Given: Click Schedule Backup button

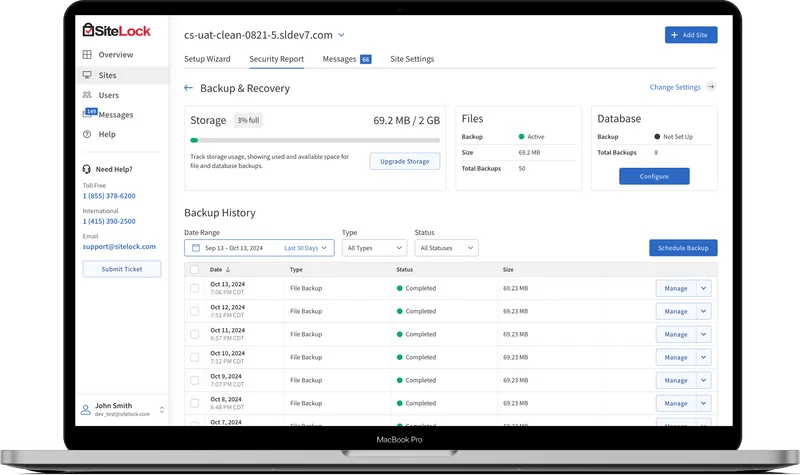Looking at the screenshot, I should coord(683,248).
